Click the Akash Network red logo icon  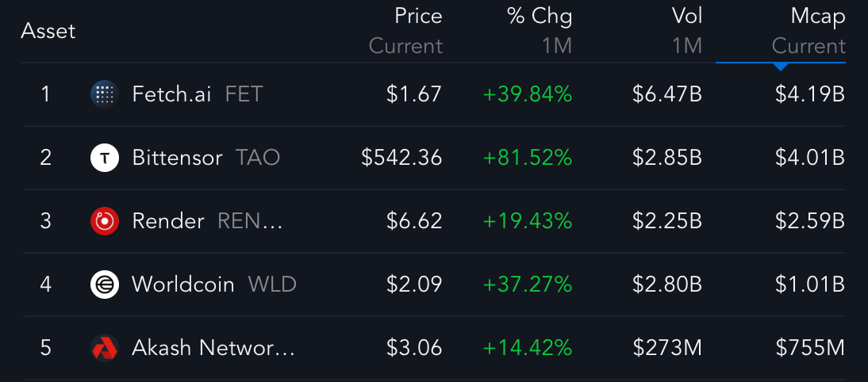tap(104, 348)
